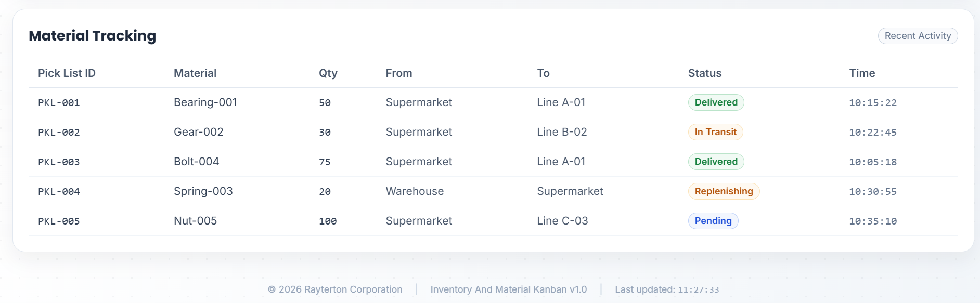Click the Spring-003 material name
The image size is (980, 303).
point(203,191)
